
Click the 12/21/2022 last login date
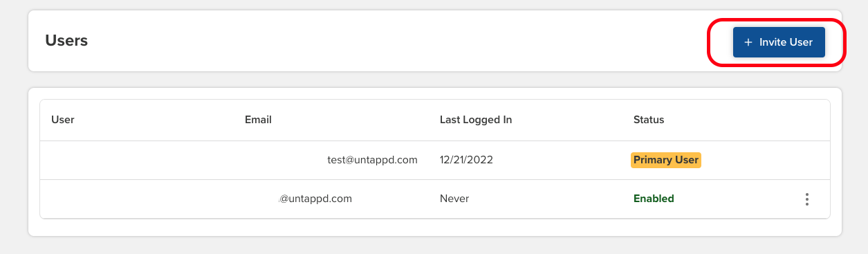pyautogui.click(x=466, y=160)
